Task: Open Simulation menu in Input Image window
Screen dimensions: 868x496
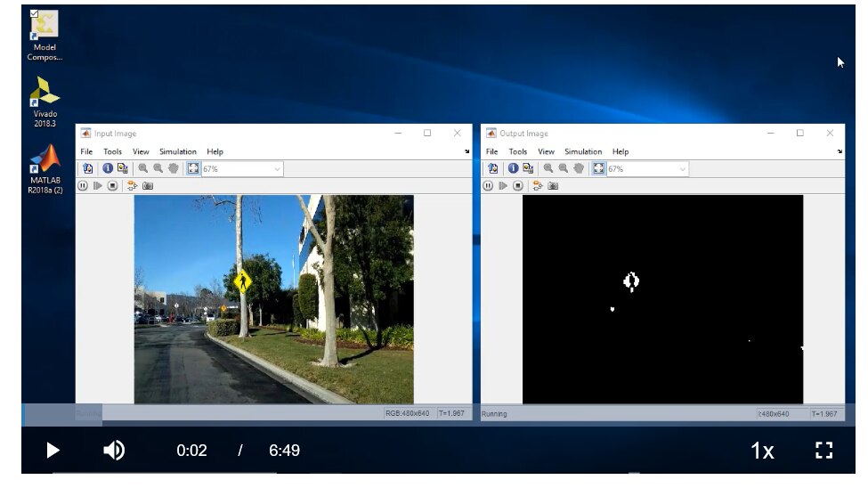Action: [178, 151]
